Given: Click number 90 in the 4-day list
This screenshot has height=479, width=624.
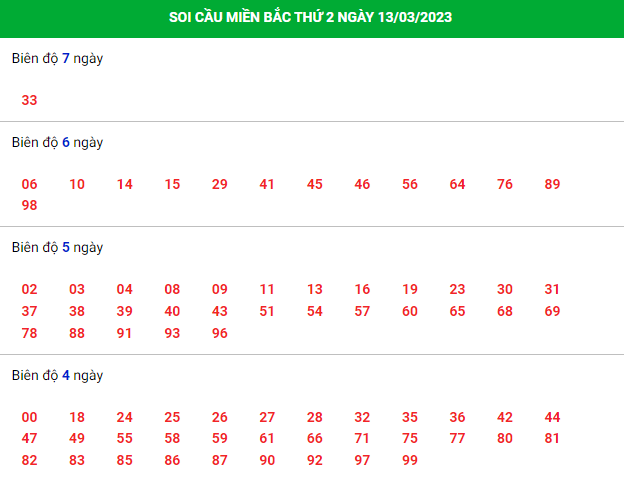Looking at the screenshot, I should tap(267, 460).
